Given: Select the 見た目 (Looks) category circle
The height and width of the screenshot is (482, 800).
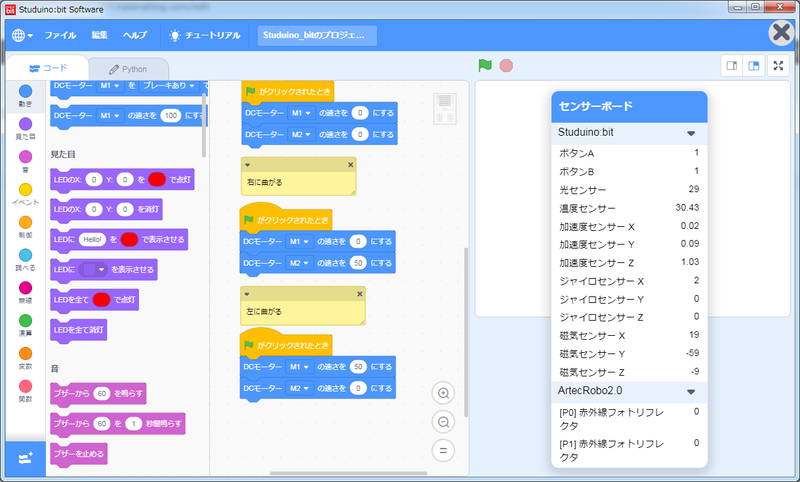Looking at the screenshot, I should [x=26, y=123].
